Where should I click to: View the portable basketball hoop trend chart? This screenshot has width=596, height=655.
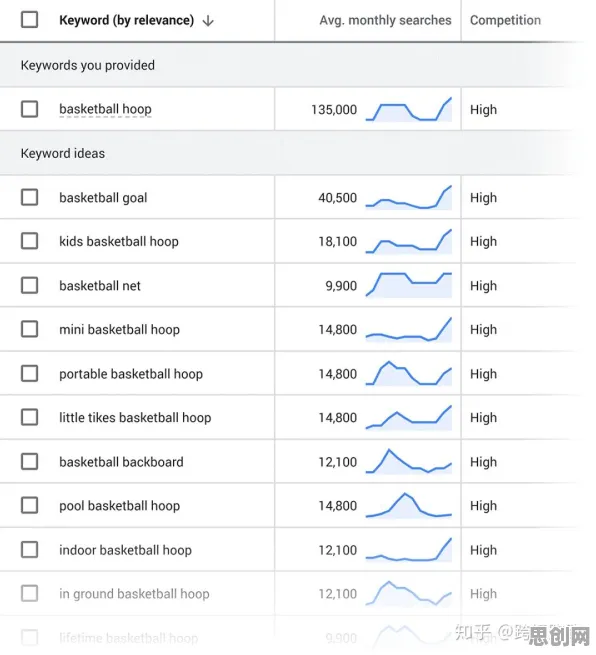coord(408,373)
